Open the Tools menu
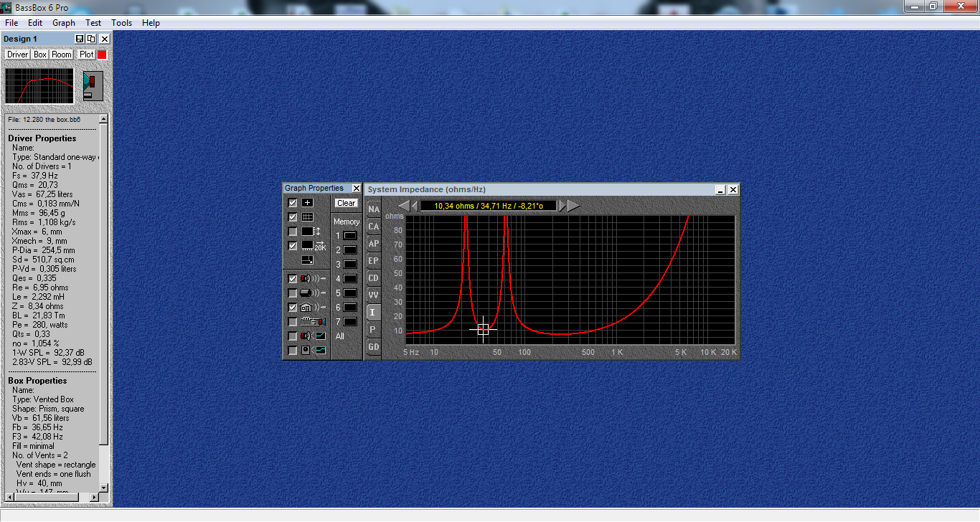Viewport: 980px width, 522px height. coord(121,23)
